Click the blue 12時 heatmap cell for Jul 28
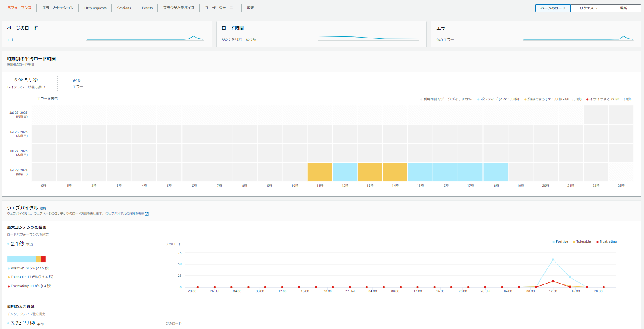This screenshot has height=329, width=644. (x=345, y=172)
